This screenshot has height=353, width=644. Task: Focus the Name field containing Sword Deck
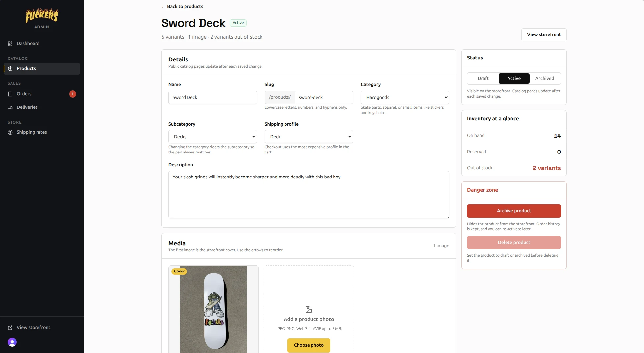pyautogui.click(x=212, y=97)
